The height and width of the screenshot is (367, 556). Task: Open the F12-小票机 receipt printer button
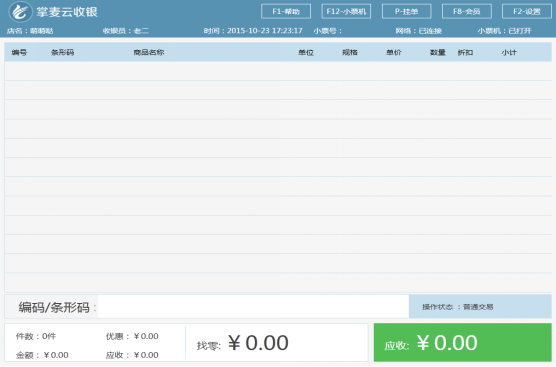coord(346,11)
